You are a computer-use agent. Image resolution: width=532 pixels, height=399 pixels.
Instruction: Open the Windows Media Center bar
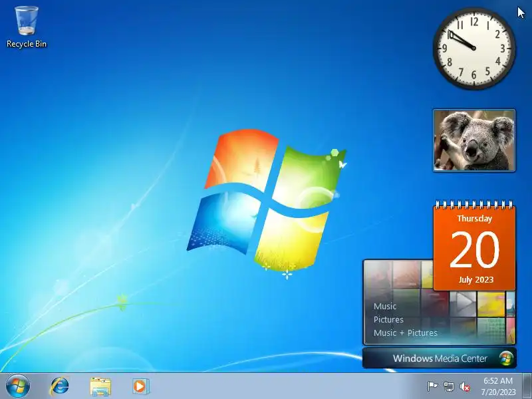440,358
